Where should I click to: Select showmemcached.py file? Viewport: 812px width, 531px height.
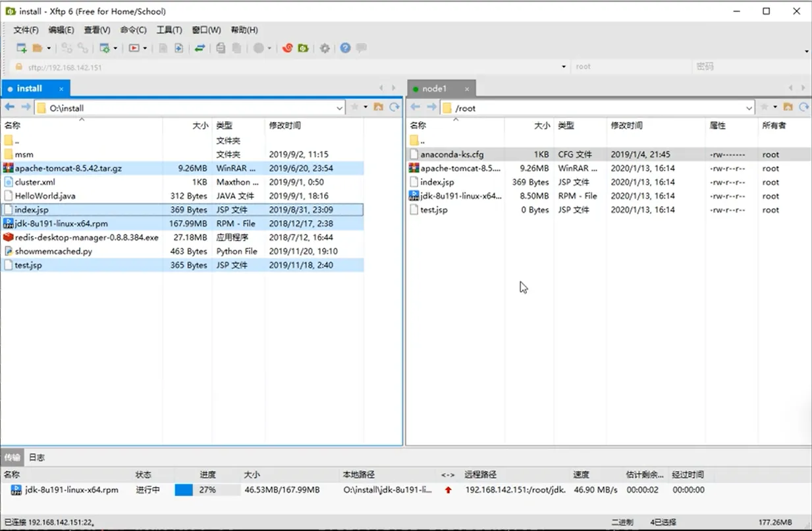182,251
